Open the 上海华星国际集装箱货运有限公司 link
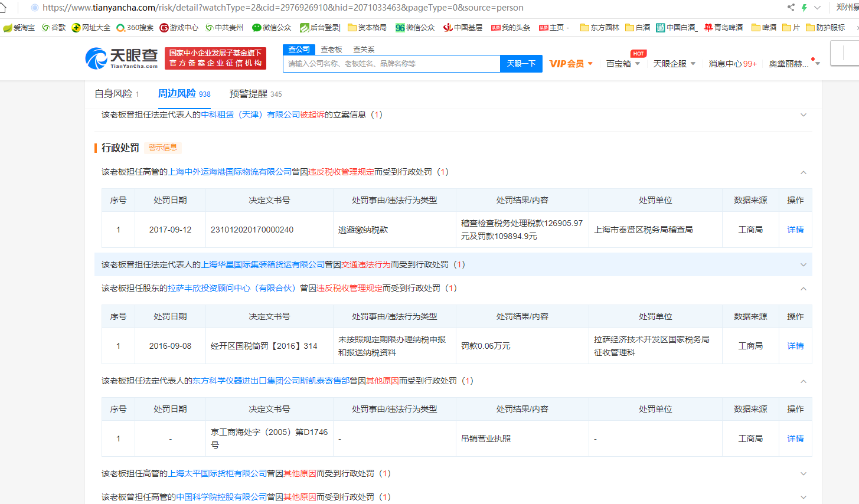This screenshot has width=859, height=504. tap(263, 264)
